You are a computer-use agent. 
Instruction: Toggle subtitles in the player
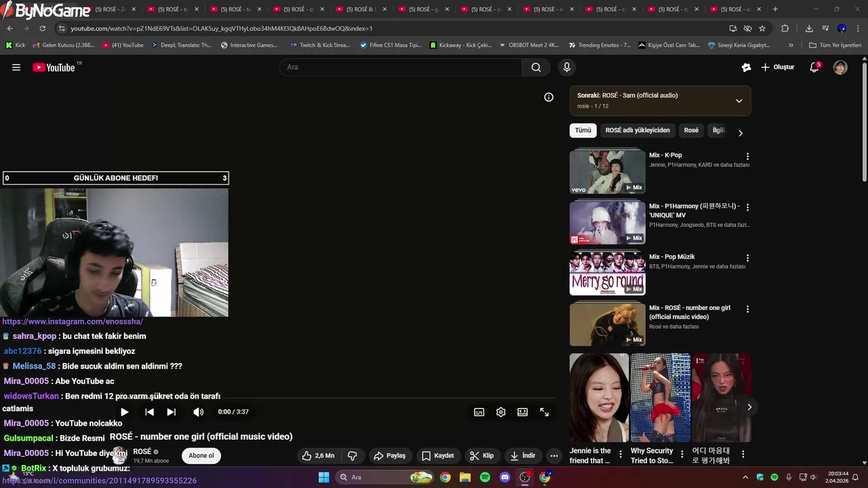coord(479,412)
